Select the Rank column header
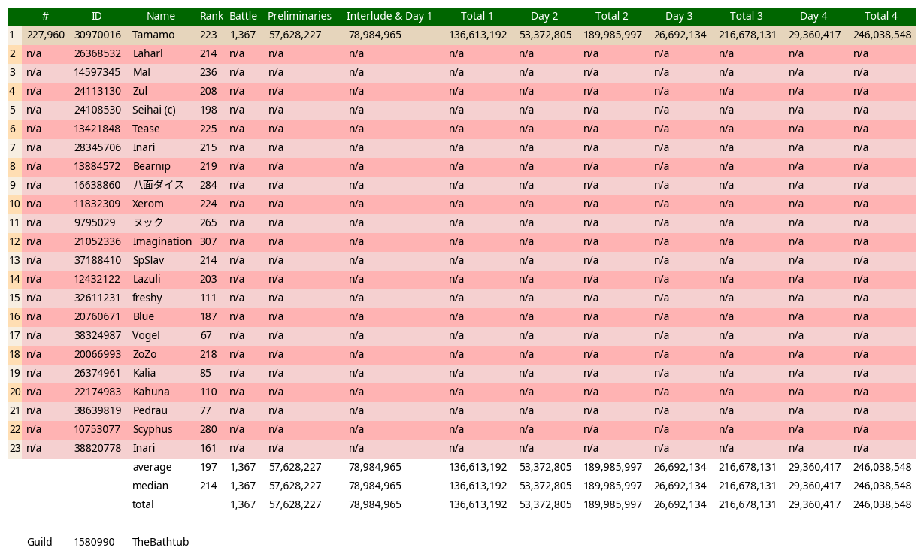 211,16
